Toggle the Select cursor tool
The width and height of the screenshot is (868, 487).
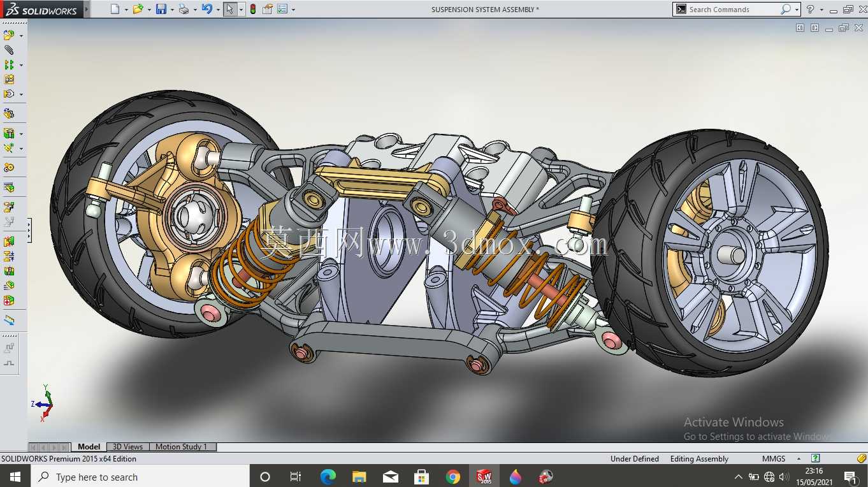(230, 9)
